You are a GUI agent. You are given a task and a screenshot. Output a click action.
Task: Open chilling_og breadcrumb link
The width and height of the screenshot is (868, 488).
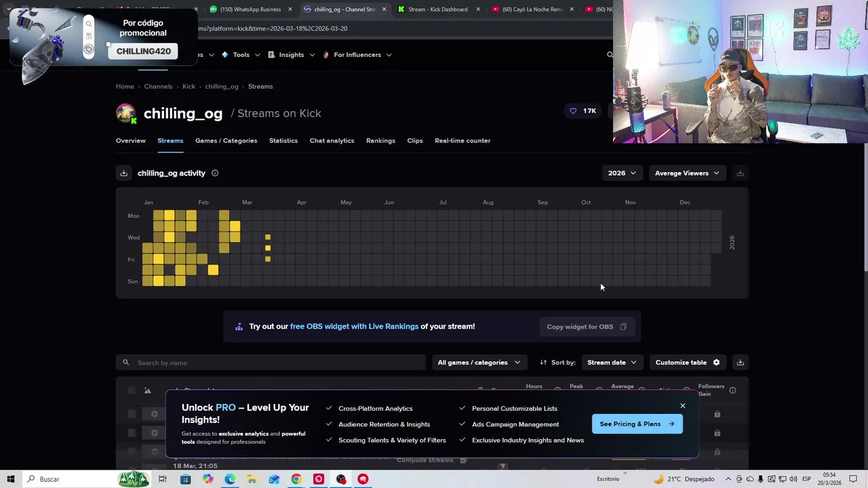tap(222, 87)
